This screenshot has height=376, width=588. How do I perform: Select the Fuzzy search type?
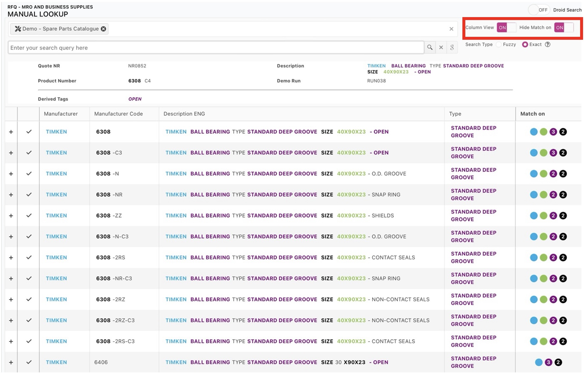click(x=499, y=44)
